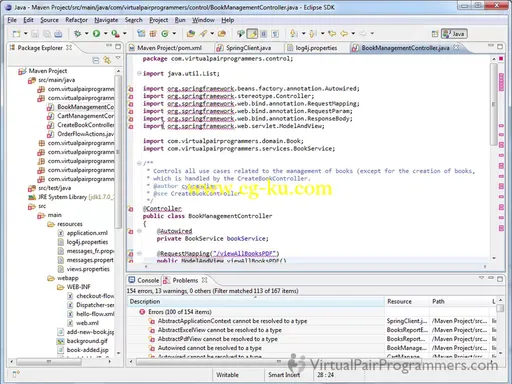Screen dimensions: 512x384
Task: Open the Window menu
Action: (x=203, y=20)
